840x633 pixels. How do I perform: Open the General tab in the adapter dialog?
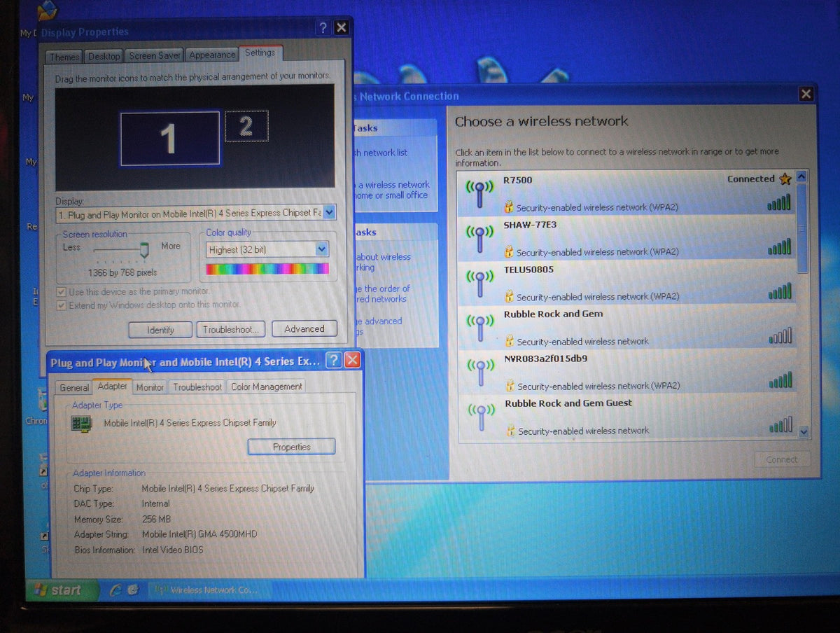74,387
